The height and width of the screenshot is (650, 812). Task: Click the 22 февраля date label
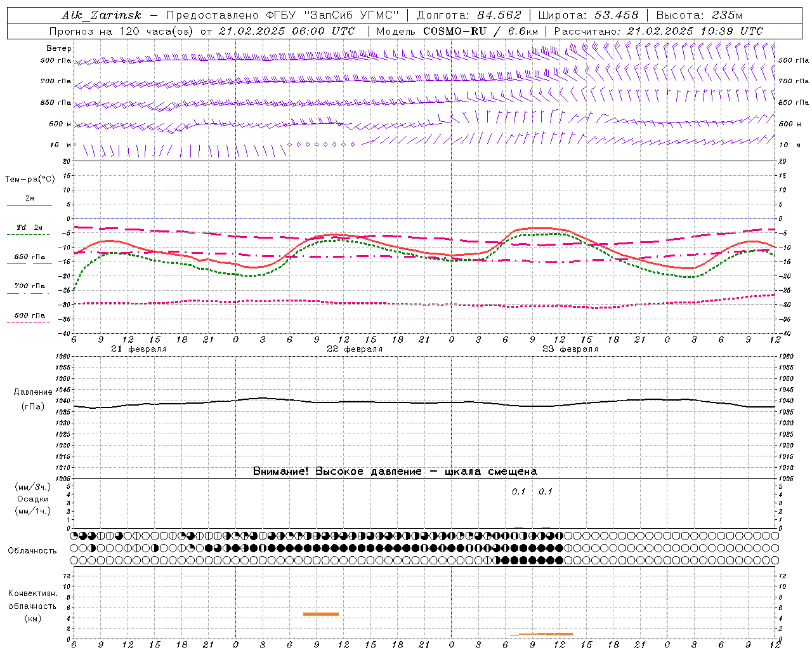coord(355,349)
